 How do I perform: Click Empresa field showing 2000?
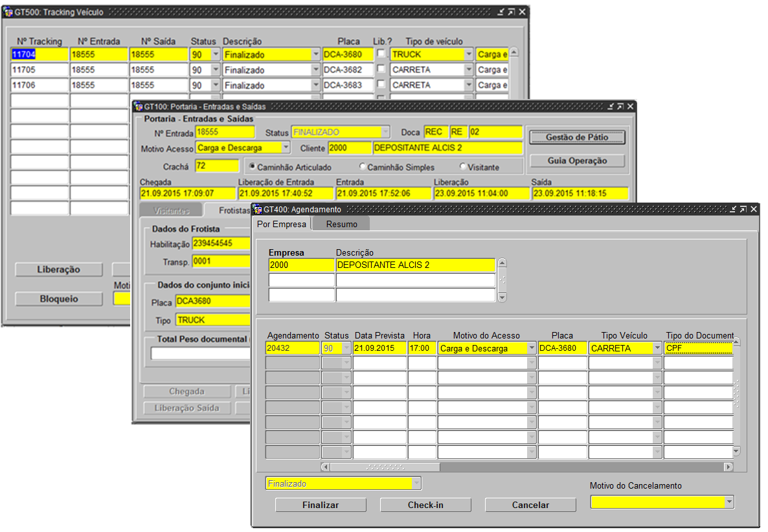point(301,265)
